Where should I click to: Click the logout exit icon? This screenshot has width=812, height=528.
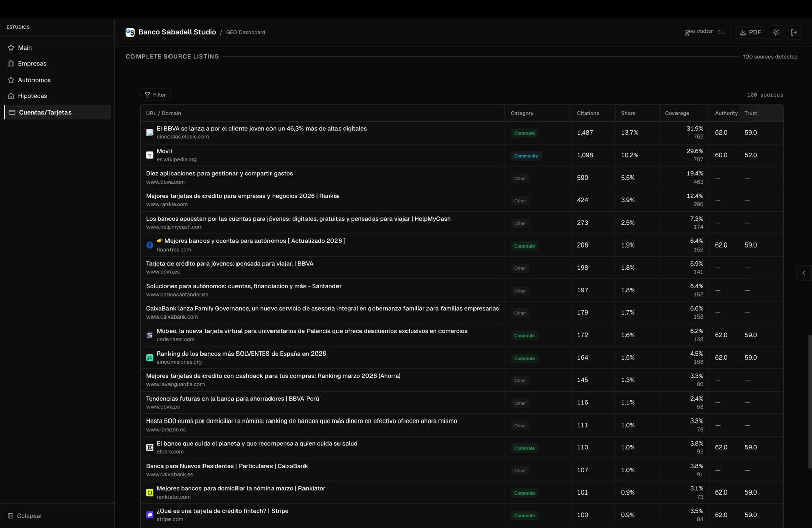click(794, 32)
